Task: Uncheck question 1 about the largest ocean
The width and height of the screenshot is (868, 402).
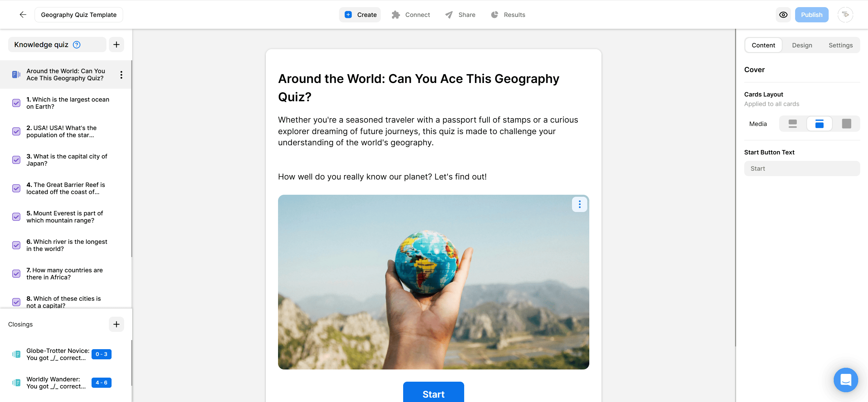Action: click(16, 103)
